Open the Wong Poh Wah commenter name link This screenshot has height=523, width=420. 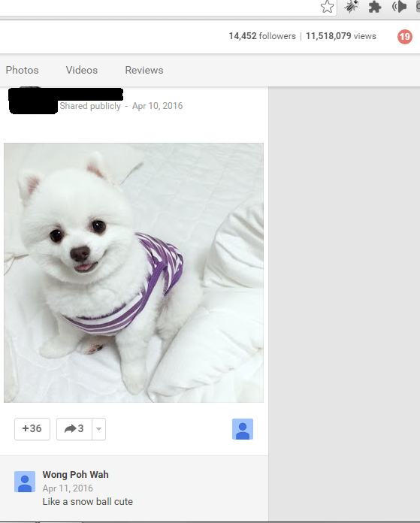click(x=75, y=474)
